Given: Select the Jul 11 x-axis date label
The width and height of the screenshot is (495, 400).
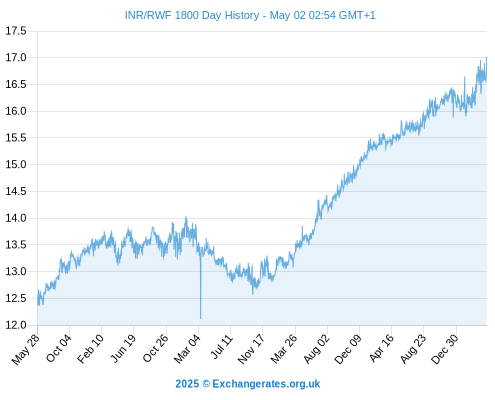Looking at the screenshot, I should [x=222, y=347].
